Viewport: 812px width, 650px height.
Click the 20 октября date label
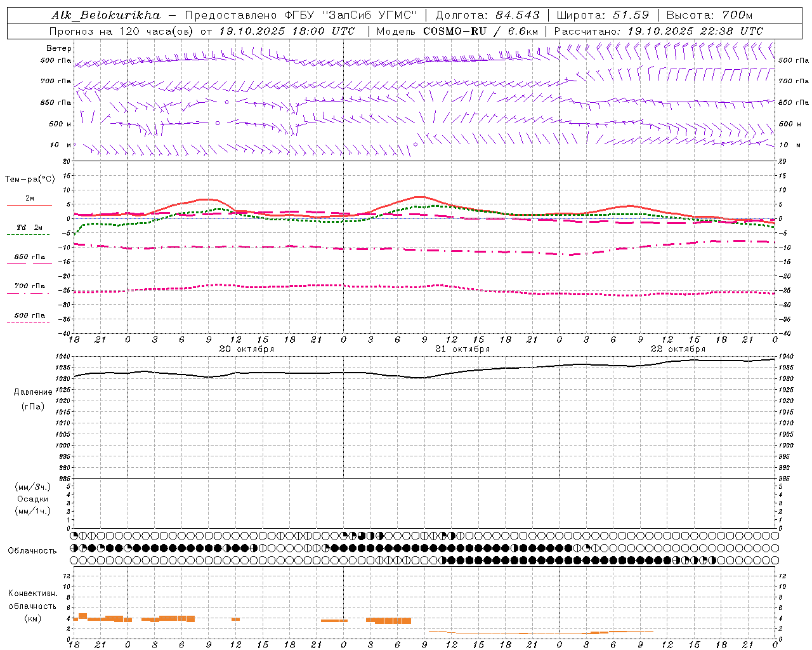247,349
